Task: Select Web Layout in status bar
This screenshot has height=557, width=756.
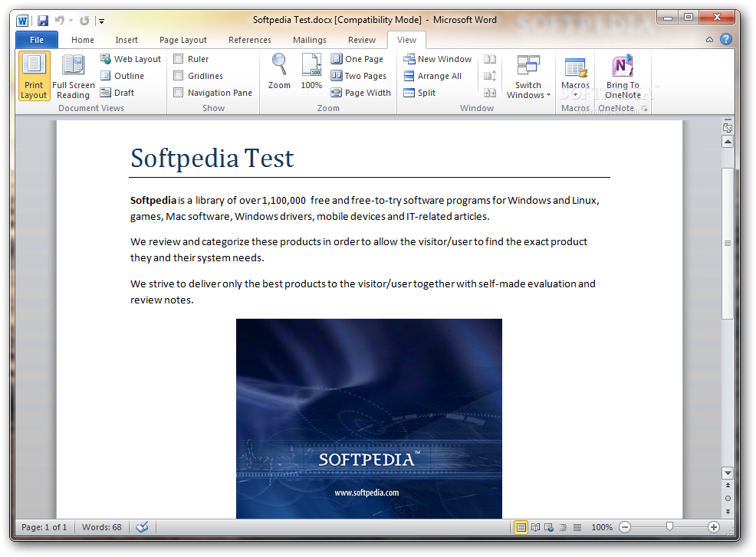Action: pos(549,528)
